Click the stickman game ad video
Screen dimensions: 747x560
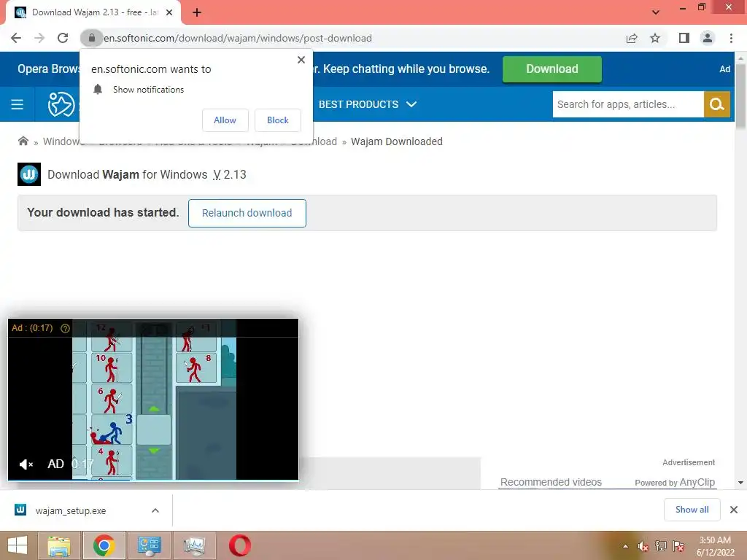click(x=153, y=400)
